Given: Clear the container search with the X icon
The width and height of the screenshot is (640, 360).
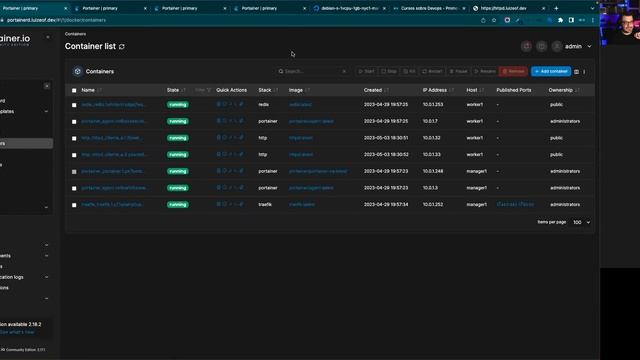Looking at the screenshot, I should pyautogui.click(x=344, y=71).
